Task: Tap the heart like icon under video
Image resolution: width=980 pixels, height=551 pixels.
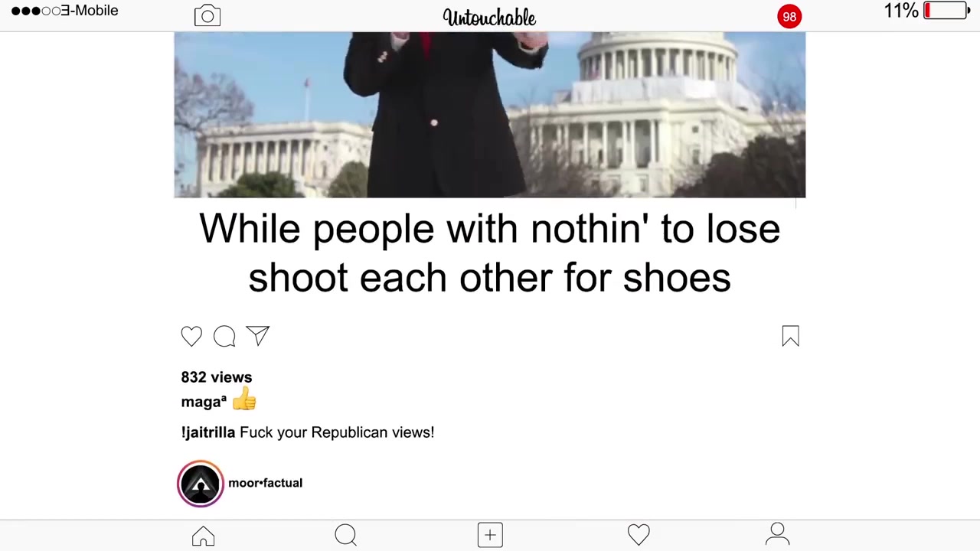Action: coord(191,336)
